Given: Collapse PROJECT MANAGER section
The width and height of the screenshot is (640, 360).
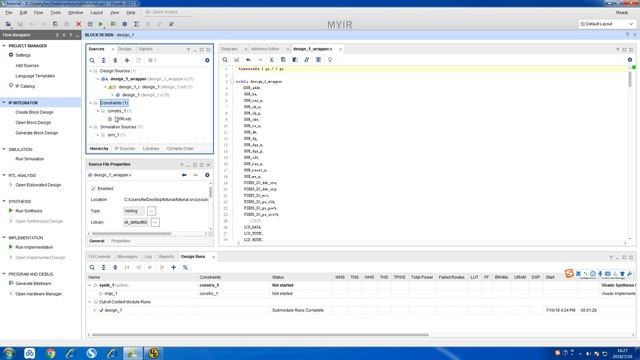Looking at the screenshot, I should pos(4,46).
